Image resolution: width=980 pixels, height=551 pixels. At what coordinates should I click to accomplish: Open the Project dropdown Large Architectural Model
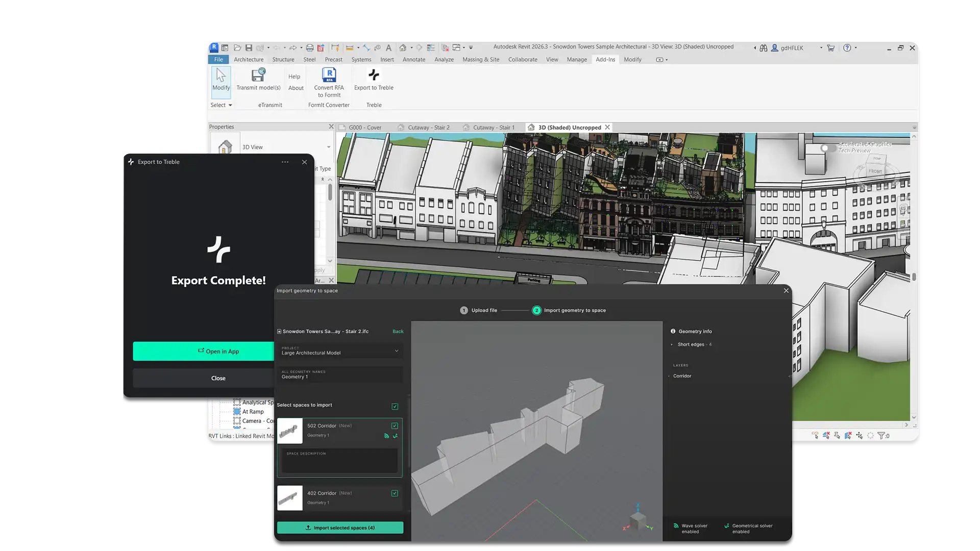(x=339, y=351)
